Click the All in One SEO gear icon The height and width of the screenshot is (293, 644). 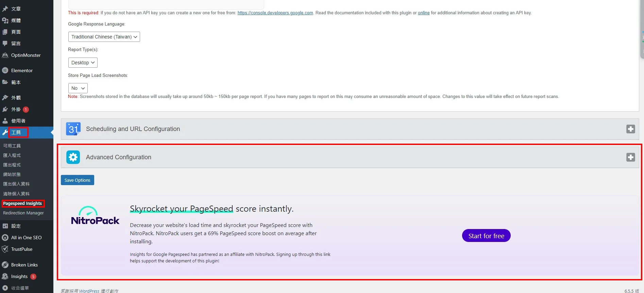[5, 238]
